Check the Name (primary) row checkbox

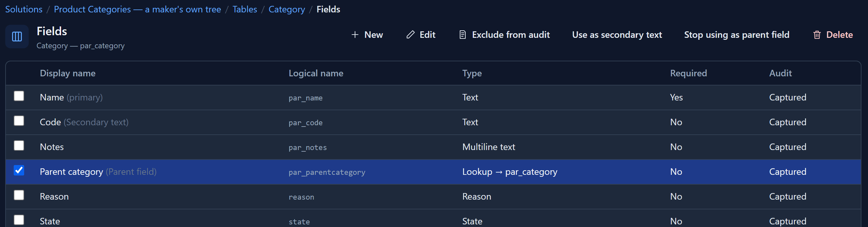(19, 96)
